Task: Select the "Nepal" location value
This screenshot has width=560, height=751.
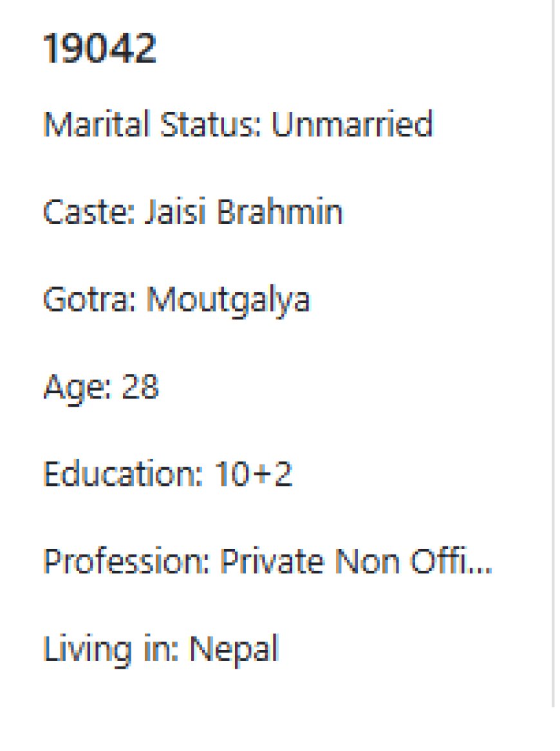Action: tap(234, 650)
